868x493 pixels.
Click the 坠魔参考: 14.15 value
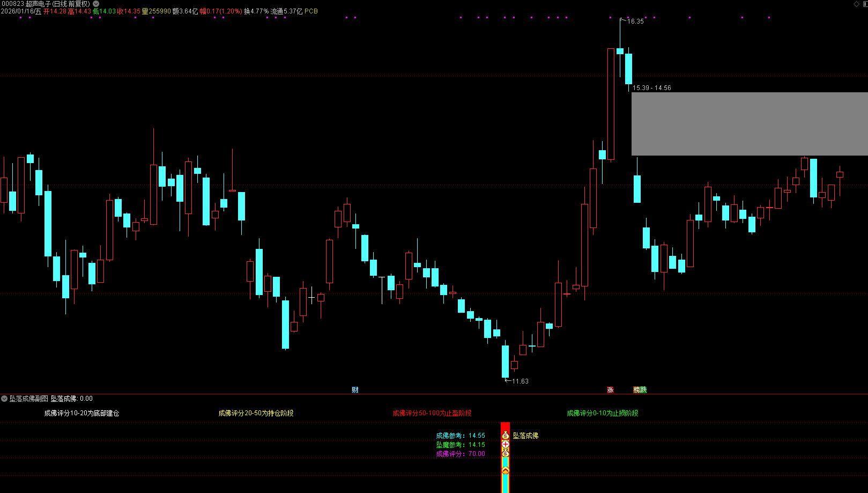pyautogui.click(x=461, y=445)
